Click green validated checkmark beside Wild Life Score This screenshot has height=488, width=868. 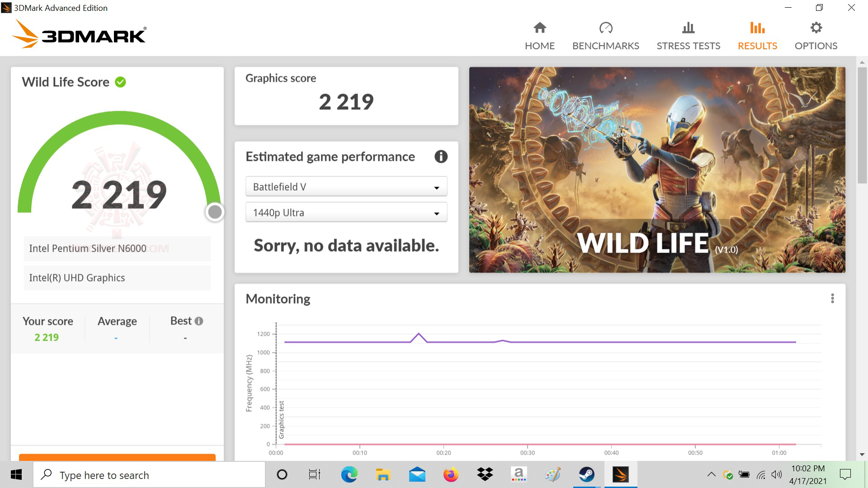click(120, 82)
